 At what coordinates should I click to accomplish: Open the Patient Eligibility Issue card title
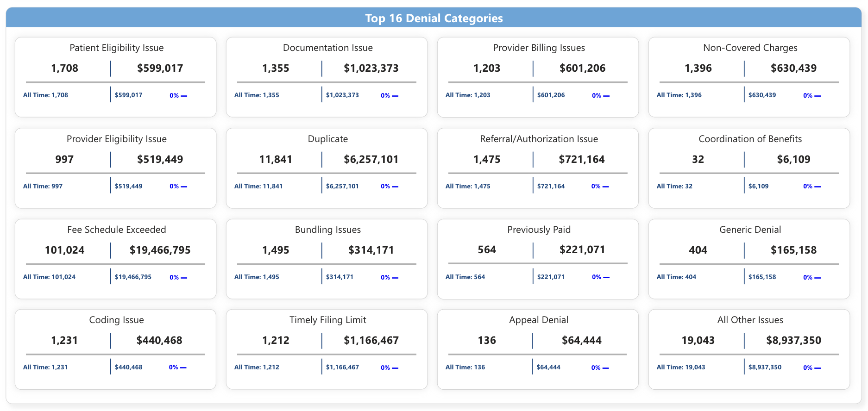[116, 48]
